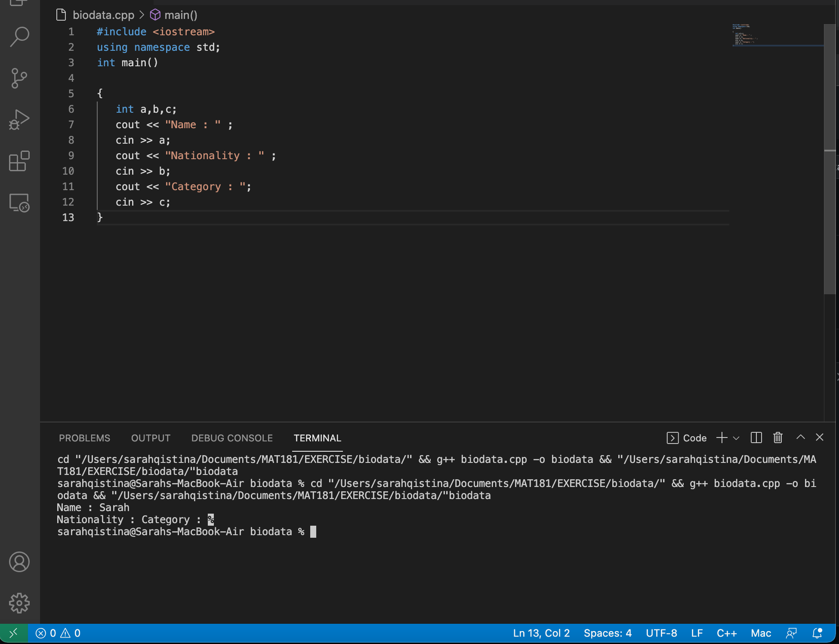Switch to the DEBUG CONSOLE tab
This screenshot has width=839, height=644.
231,438
